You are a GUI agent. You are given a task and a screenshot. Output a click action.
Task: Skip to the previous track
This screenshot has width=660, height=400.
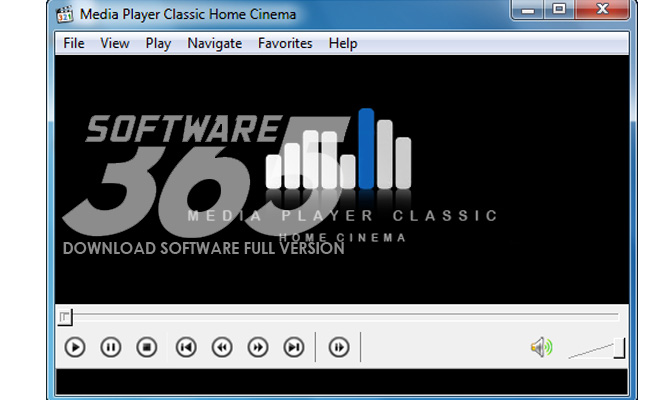pyautogui.click(x=186, y=347)
